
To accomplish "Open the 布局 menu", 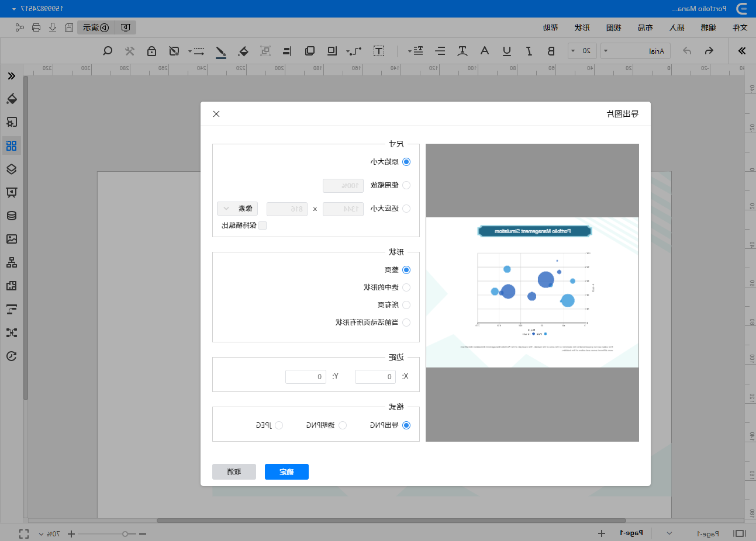I will pyautogui.click(x=645, y=27).
